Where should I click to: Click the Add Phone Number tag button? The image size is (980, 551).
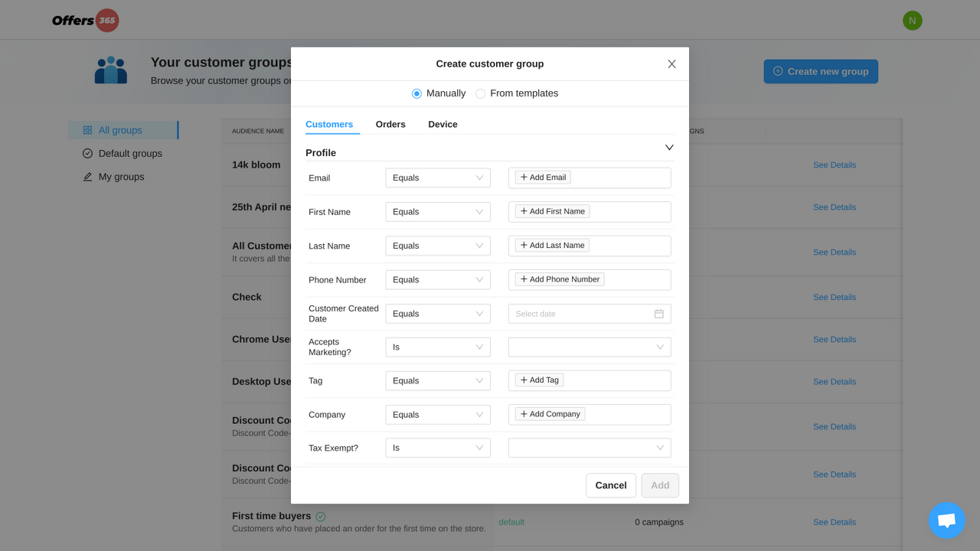click(x=560, y=279)
